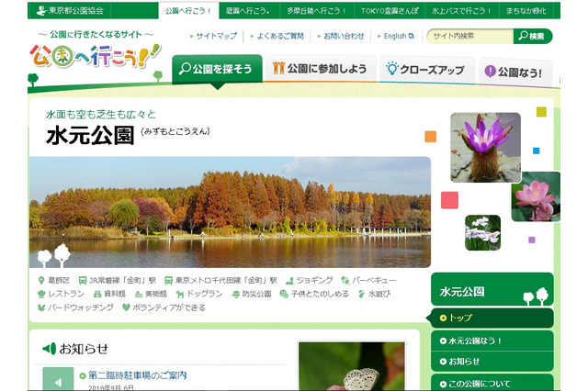Open 水元公園なう！ in the sidebar

492,341
